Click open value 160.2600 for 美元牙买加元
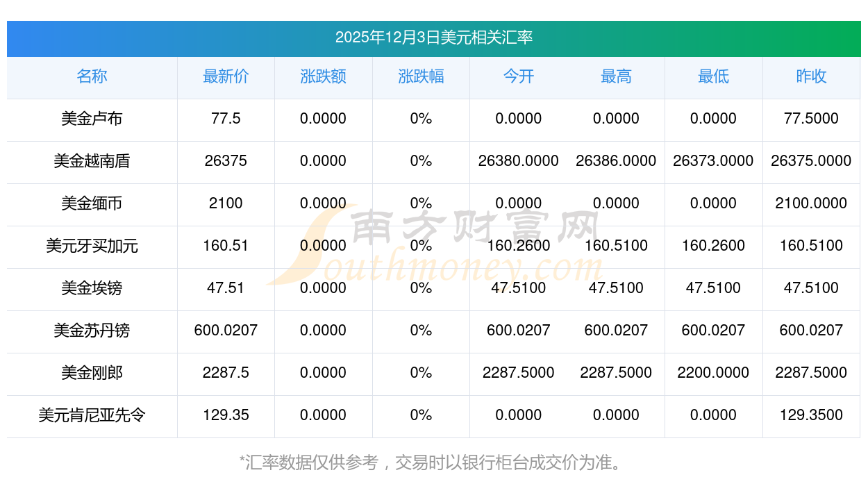 click(519, 246)
